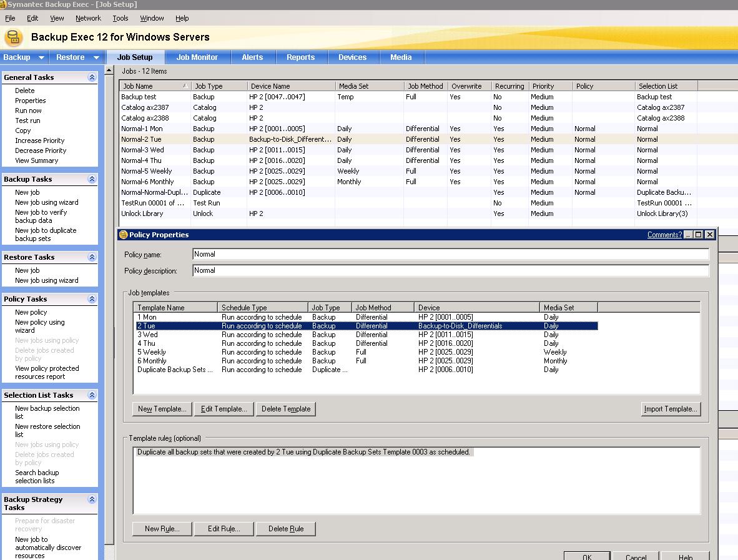Viewport: 738px width, 560px height.
Task: Switch to the Job Monitor tab
Action: click(197, 57)
